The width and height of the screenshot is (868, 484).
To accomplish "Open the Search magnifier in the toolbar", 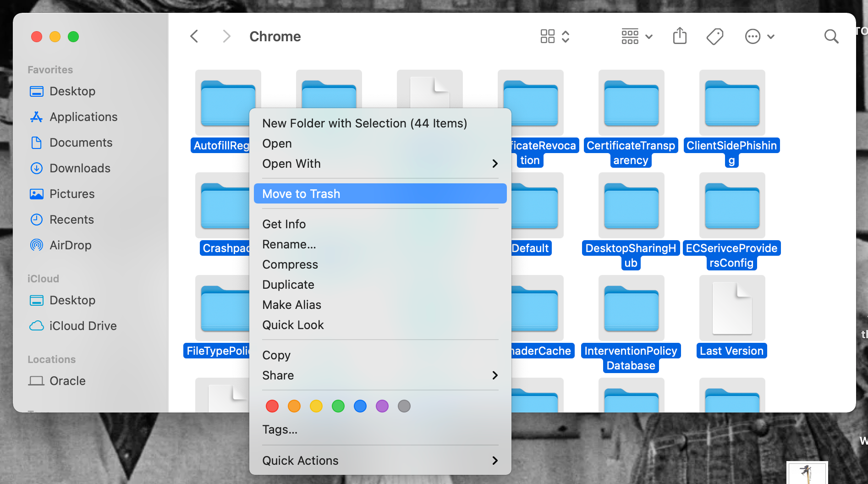I will click(831, 36).
